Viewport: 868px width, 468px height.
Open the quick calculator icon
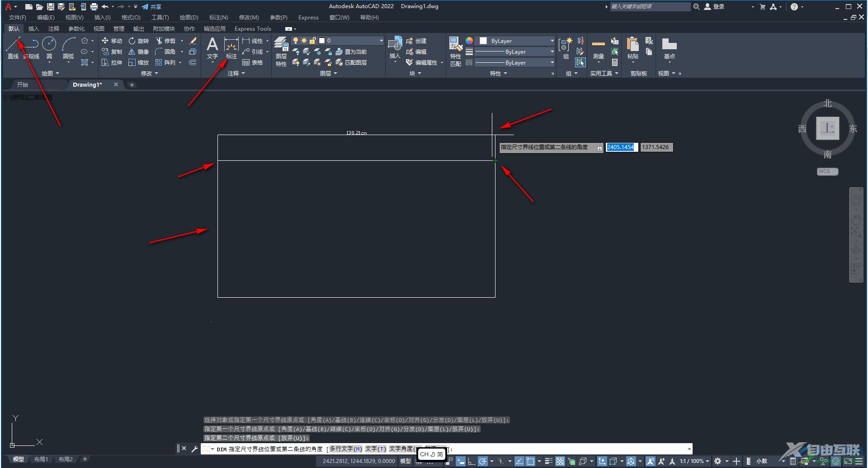coord(615,62)
